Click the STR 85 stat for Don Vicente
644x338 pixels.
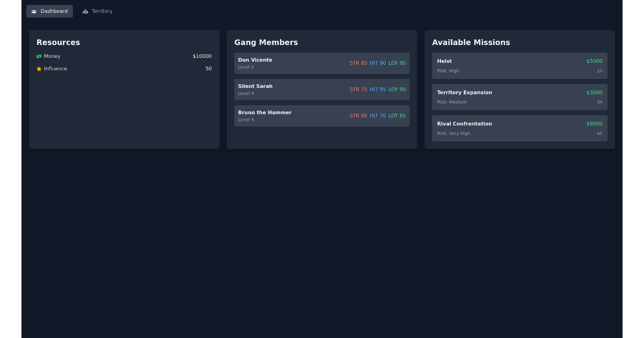click(357, 63)
